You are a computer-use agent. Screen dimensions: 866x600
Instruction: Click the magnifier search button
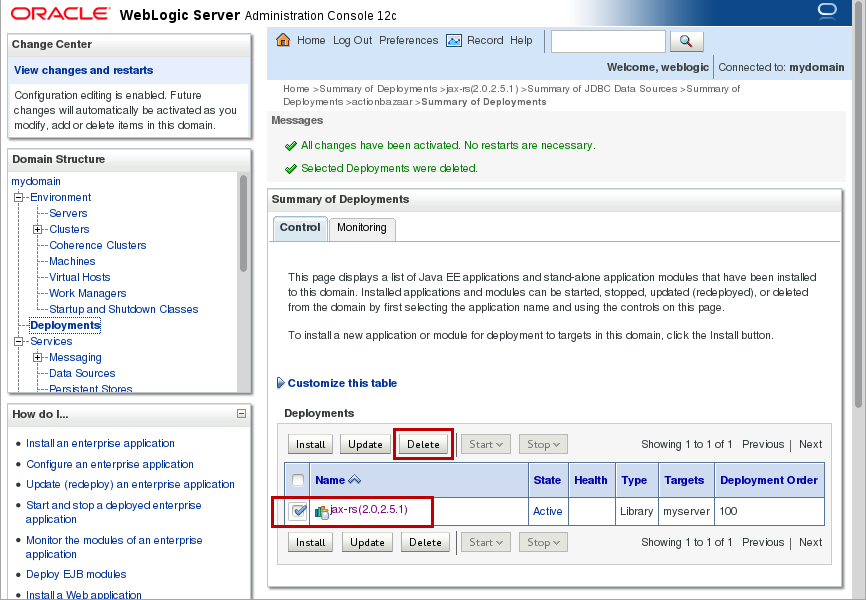point(687,41)
